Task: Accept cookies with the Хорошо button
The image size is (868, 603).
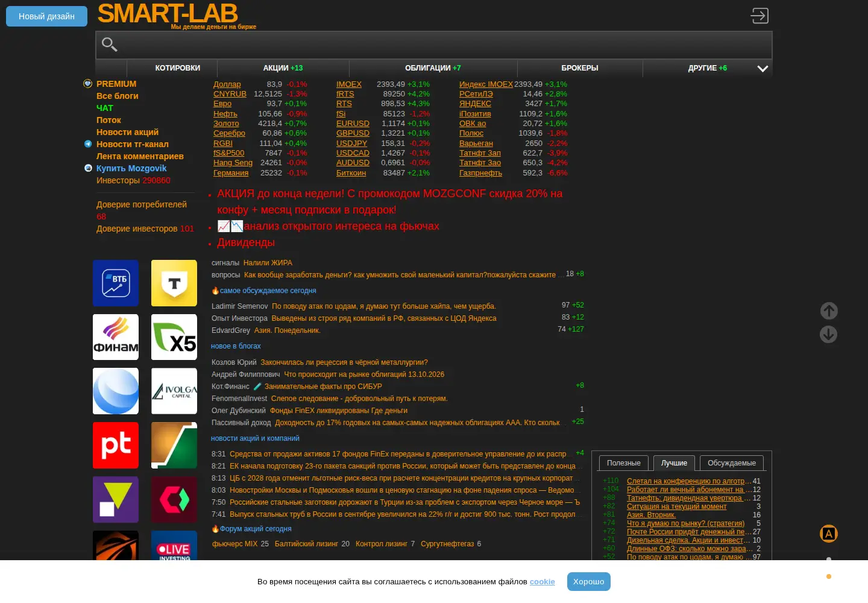Action: [589, 582]
